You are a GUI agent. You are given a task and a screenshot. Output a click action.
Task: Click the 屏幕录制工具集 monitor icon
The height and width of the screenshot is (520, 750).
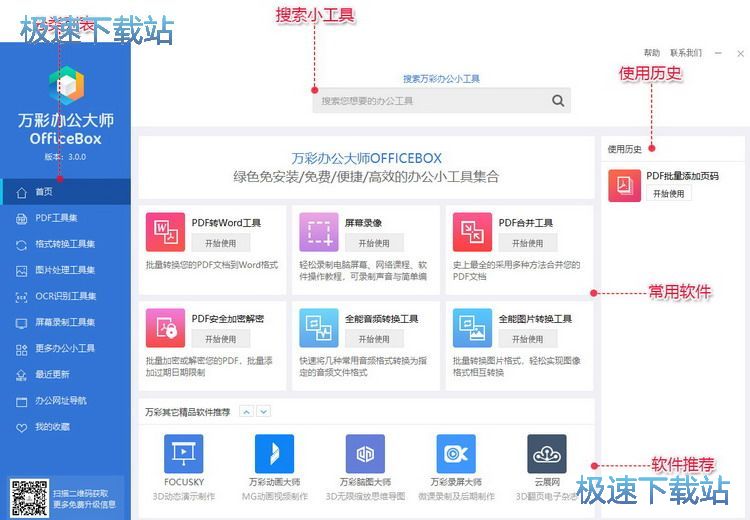click(x=22, y=323)
